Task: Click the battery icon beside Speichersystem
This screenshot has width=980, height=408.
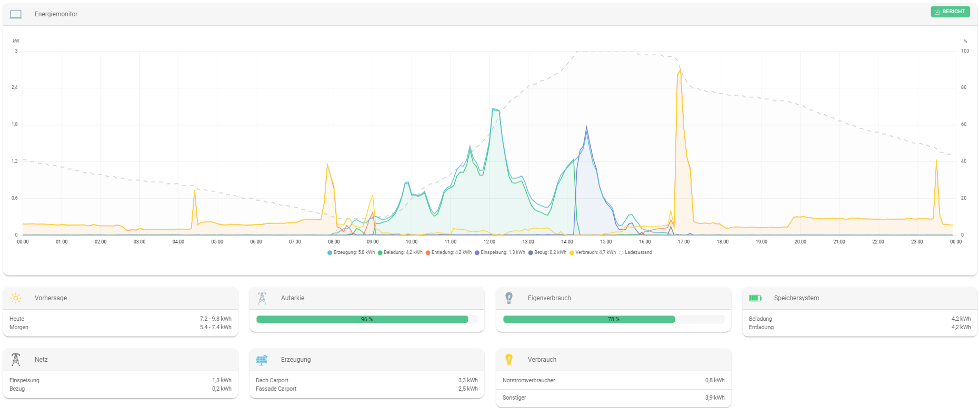Action: (x=755, y=298)
